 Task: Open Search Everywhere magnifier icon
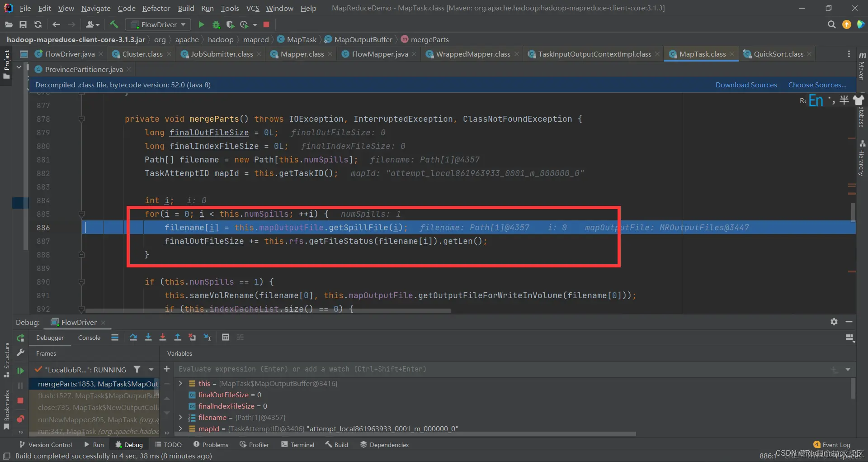point(831,24)
